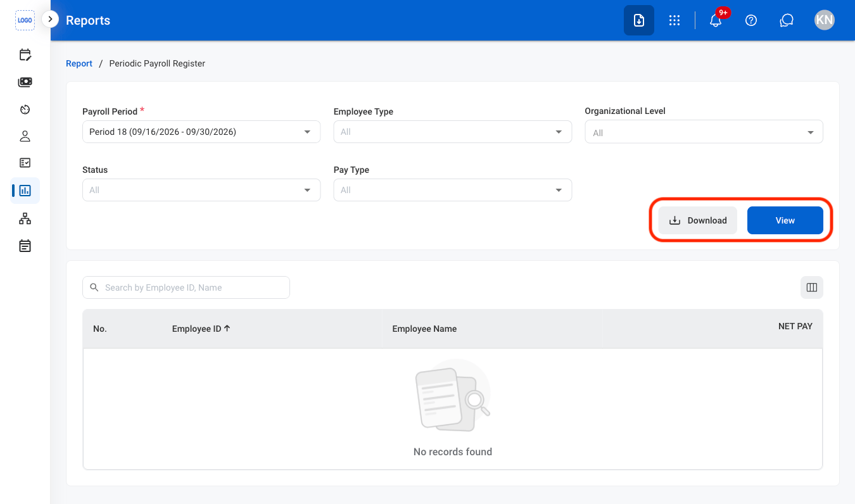Image resolution: width=855 pixels, height=504 pixels.
Task: Open the employee profile sidebar icon
Action: click(25, 136)
